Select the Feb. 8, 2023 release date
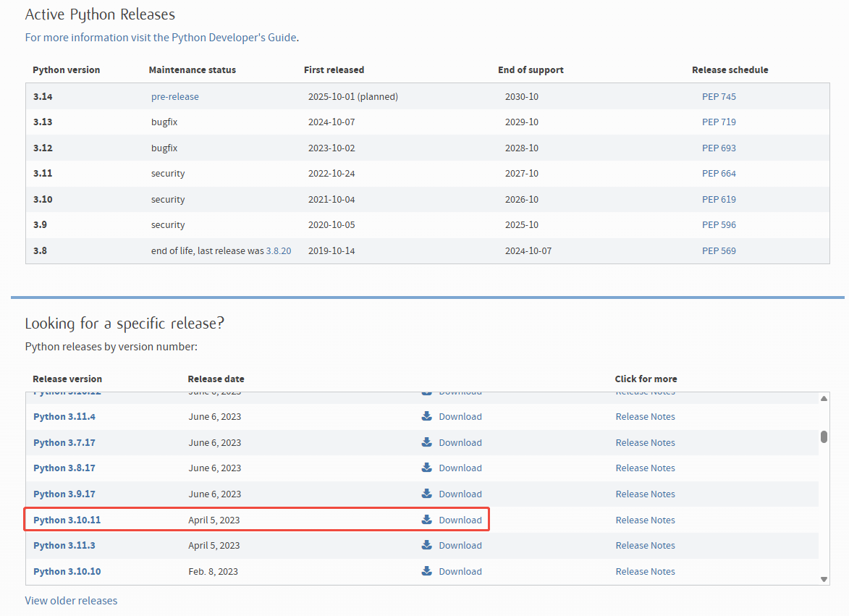Screen dimensions: 849x616 tap(214, 571)
